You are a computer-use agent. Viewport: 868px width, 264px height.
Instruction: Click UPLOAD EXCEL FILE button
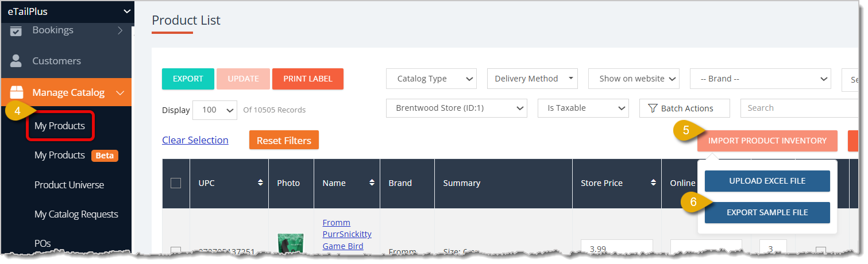767,181
